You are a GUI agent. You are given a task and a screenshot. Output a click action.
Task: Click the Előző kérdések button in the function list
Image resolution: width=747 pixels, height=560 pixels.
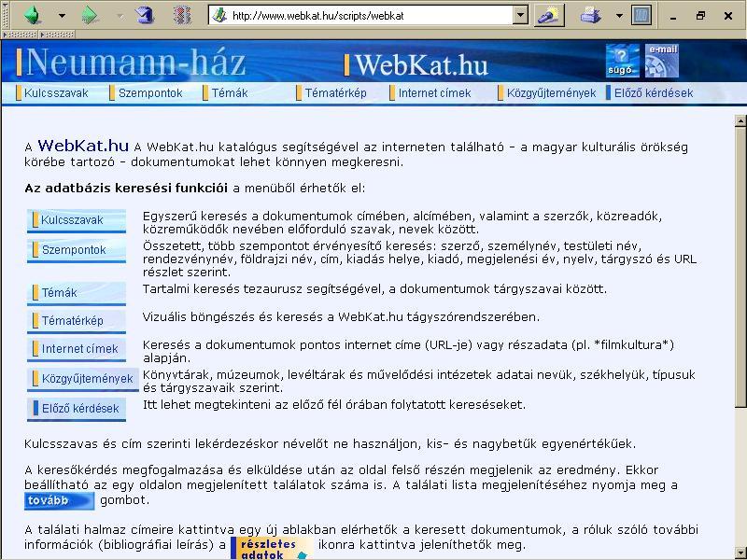coord(77,409)
